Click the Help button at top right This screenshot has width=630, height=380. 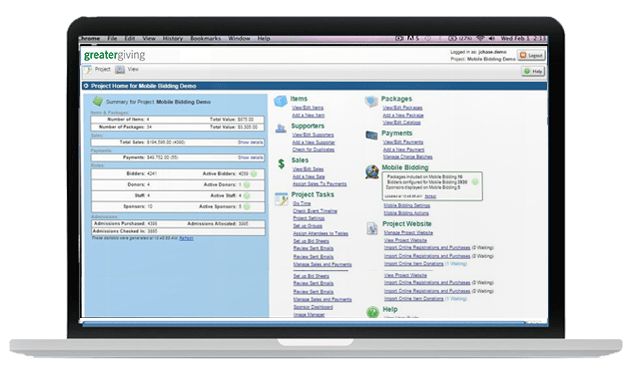[533, 72]
